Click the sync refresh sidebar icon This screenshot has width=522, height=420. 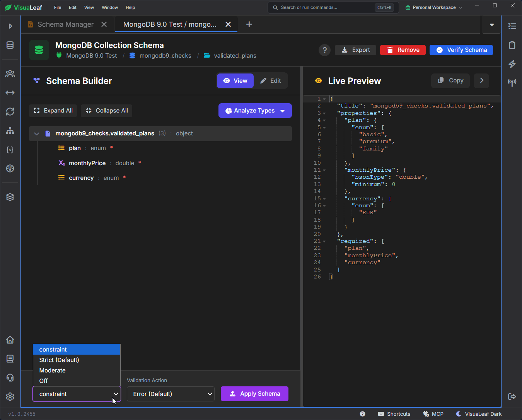tap(10, 111)
